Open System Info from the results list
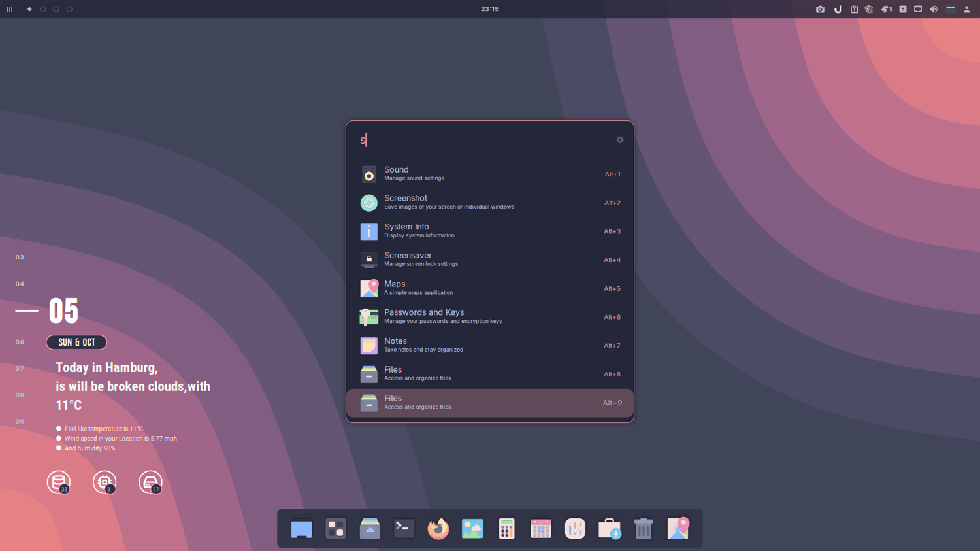Image resolution: width=980 pixels, height=551 pixels. 490,231
